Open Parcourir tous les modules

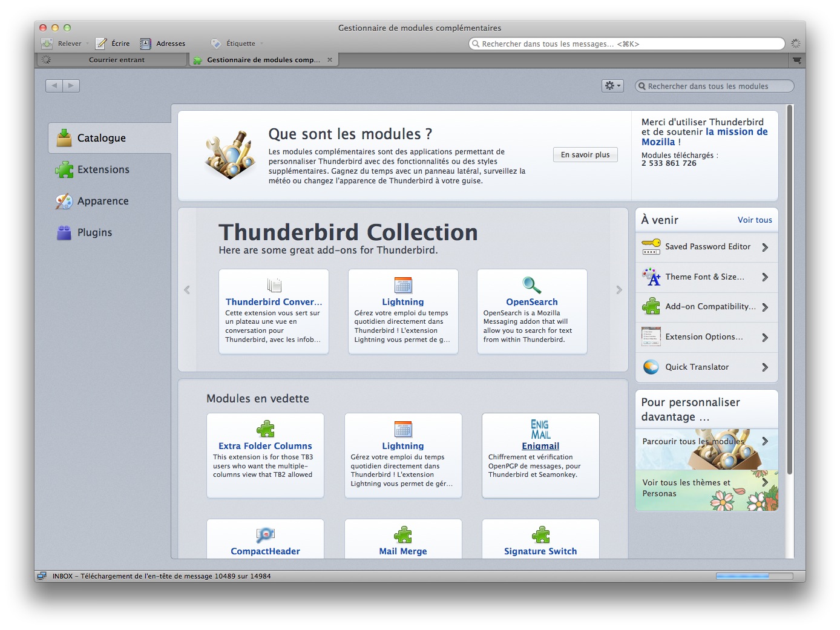[707, 449]
